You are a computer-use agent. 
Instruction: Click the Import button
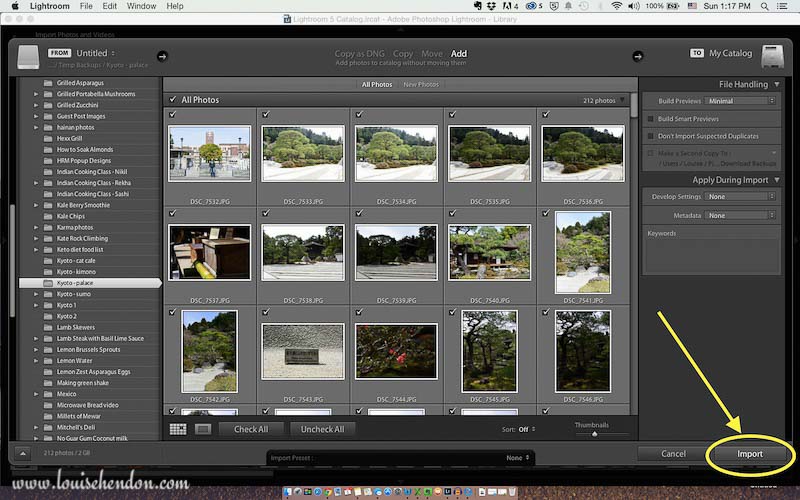click(749, 454)
